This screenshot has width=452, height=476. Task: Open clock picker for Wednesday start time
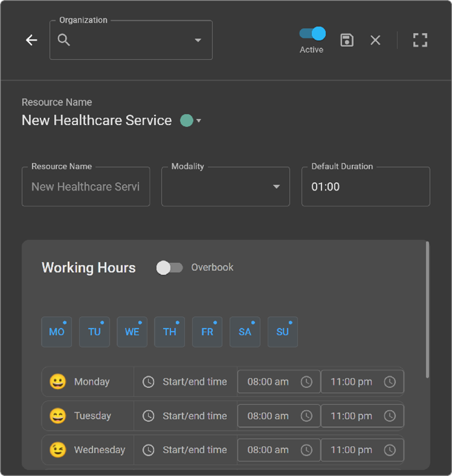click(307, 450)
